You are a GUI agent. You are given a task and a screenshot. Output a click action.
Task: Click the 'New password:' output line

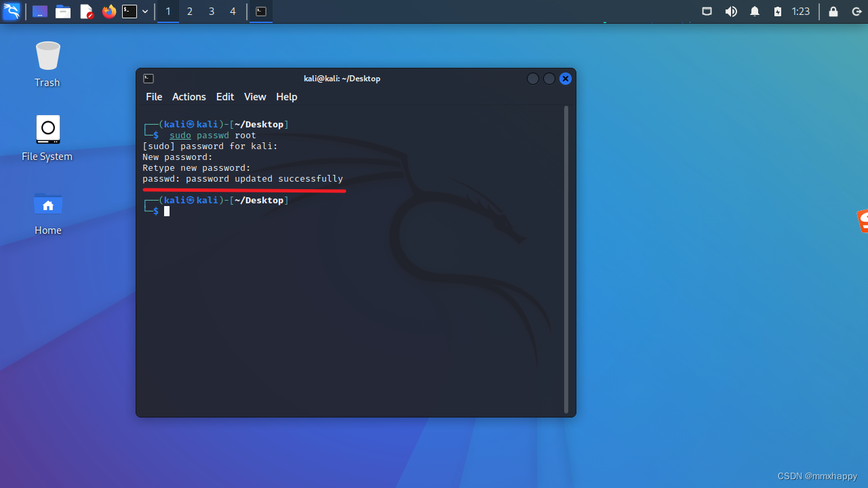pos(178,157)
